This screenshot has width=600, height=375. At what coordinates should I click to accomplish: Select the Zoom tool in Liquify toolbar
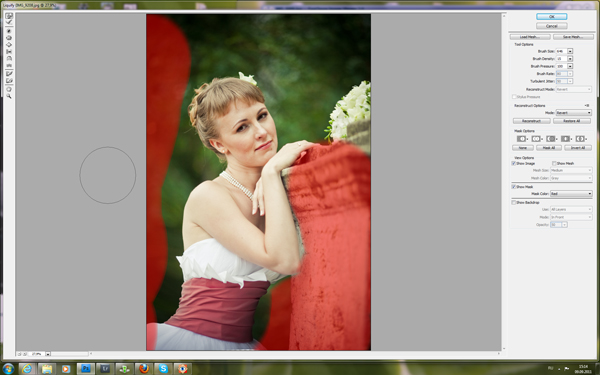(x=9, y=96)
